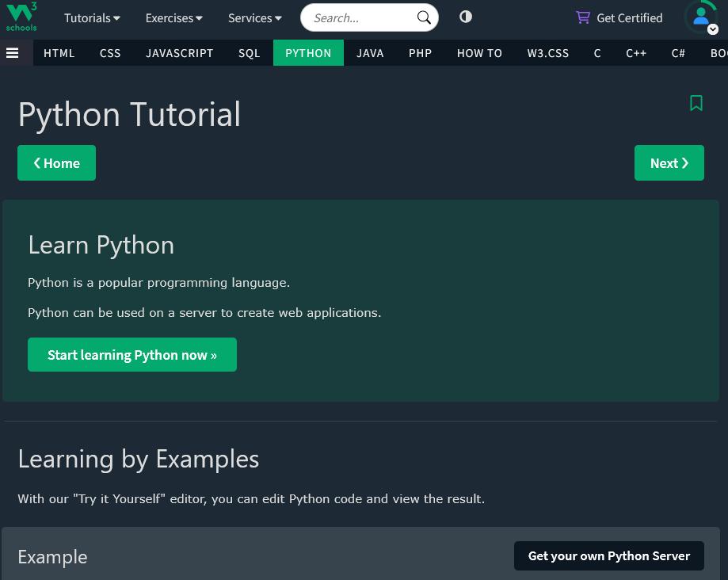This screenshot has width=728, height=580.
Task: Click the Learning by Examples heading
Action: click(139, 460)
